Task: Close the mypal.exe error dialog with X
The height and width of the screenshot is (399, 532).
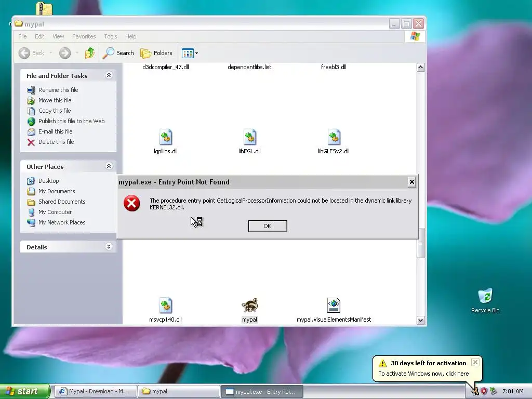Action: tap(411, 182)
